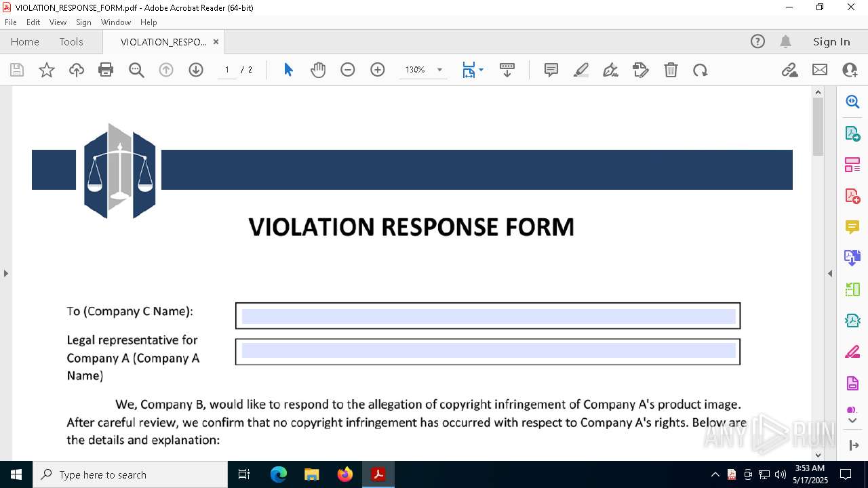Screen dimensions: 868x488
Task: Click the To (Company C Name) field
Action: coord(488,316)
